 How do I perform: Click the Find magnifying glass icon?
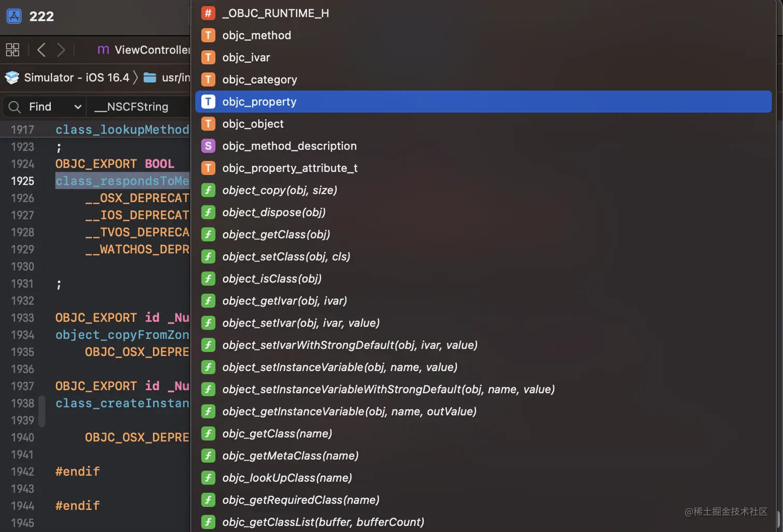[x=15, y=107]
